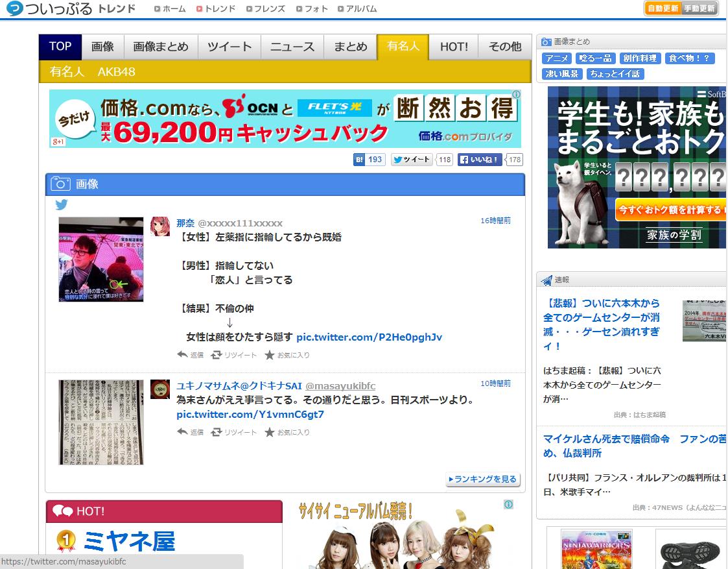Select the まとめ tab
Viewport: 728px width, 569px height.
pyautogui.click(x=351, y=47)
